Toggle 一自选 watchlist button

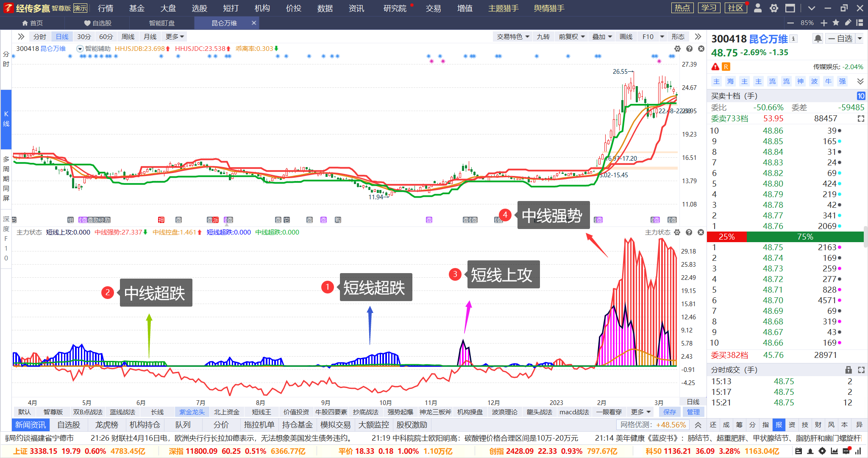(x=840, y=39)
